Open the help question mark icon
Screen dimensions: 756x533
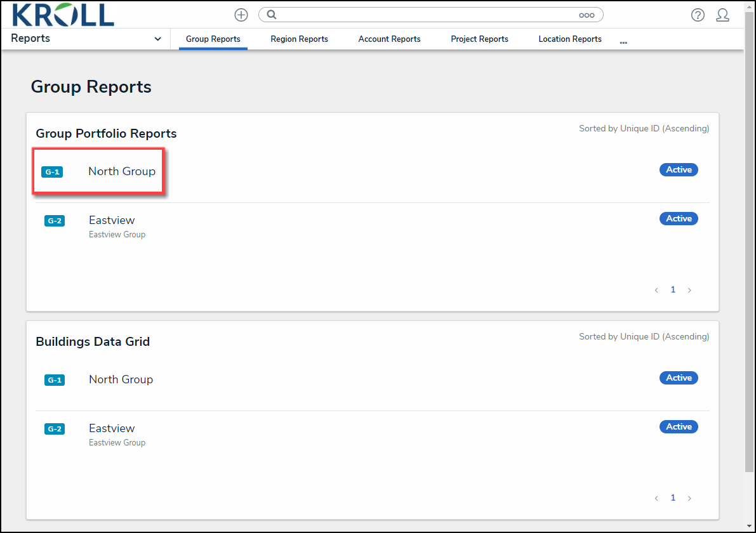pos(698,15)
